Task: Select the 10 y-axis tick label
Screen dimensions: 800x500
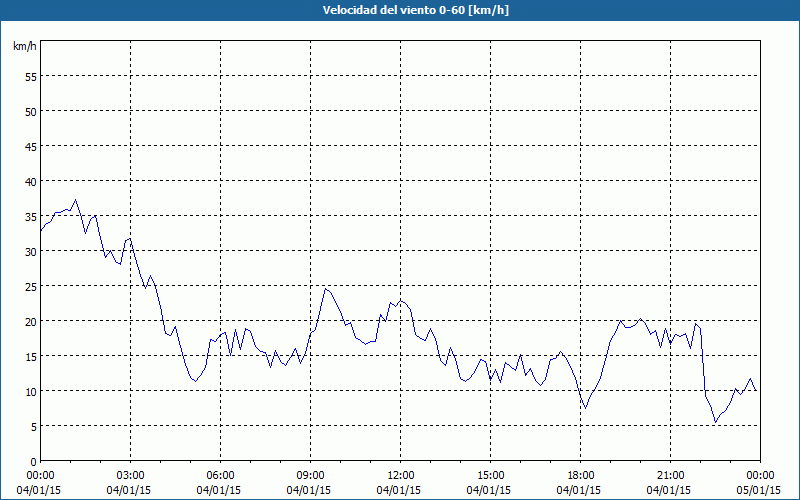Action: point(31,392)
